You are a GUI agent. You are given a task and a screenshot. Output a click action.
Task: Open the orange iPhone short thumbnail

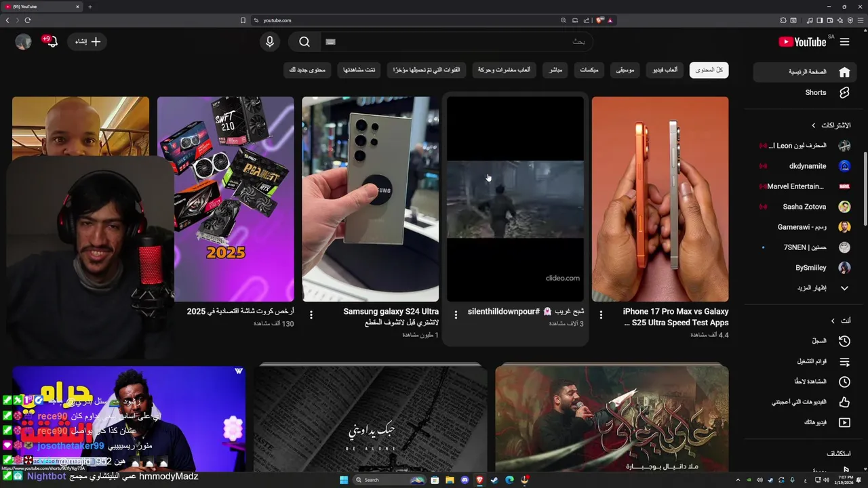[660, 199]
